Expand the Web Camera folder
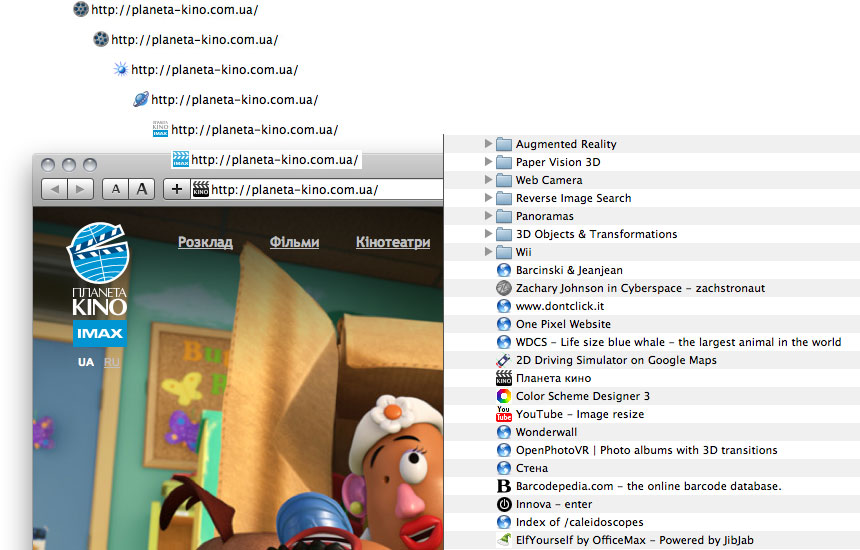Viewport: 860px width, 550px height. coord(488,180)
